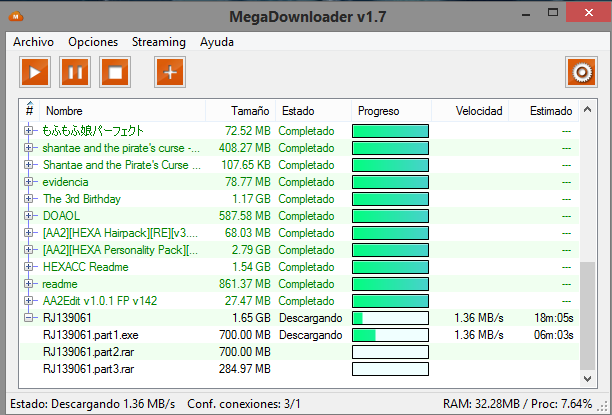Viewport: 612px width, 415px height.
Task: Stop downloads with the stop button
Action: coord(115,72)
